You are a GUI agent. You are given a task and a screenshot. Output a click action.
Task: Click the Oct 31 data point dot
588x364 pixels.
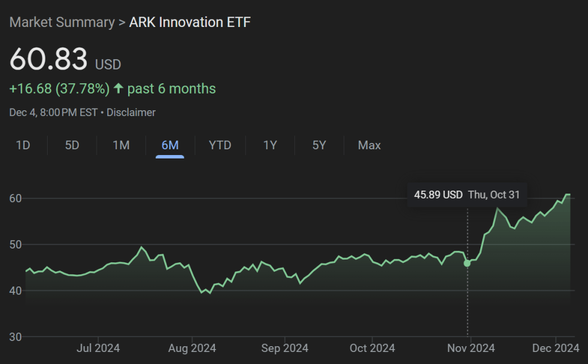467,263
